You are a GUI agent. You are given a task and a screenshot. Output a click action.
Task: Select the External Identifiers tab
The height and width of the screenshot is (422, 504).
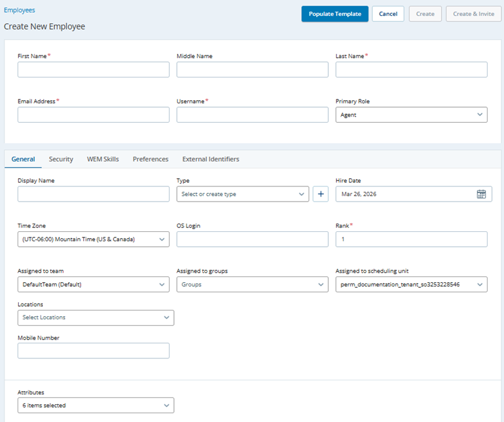click(210, 159)
